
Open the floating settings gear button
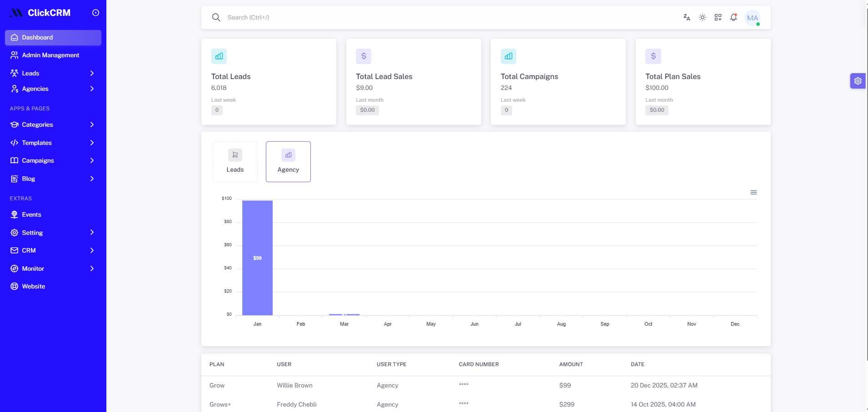(858, 81)
